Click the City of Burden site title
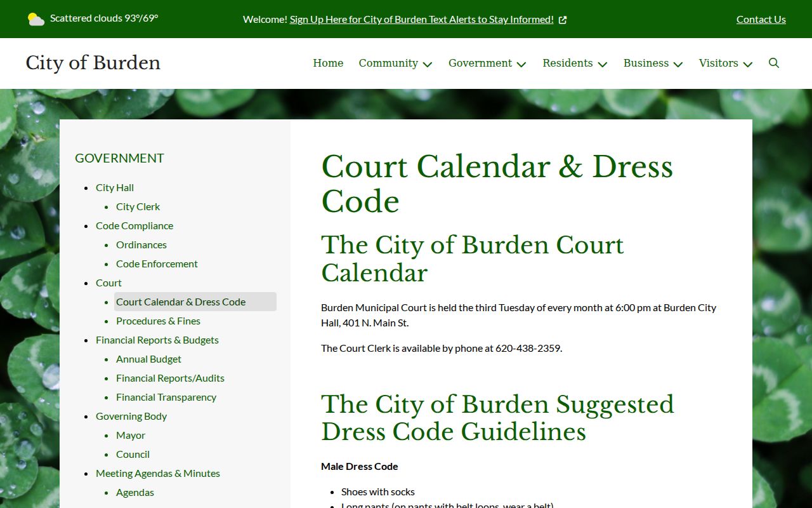Viewport: 812px width, 508px height. 93,63
